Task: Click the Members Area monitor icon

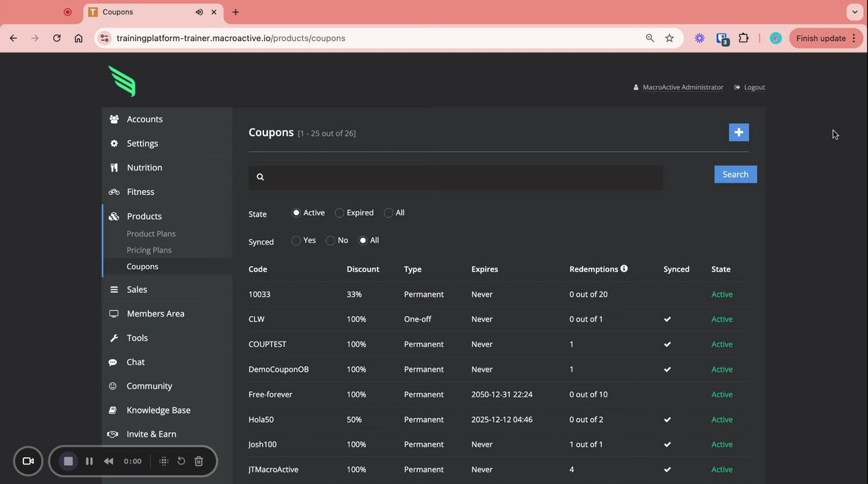Action: 114,314
